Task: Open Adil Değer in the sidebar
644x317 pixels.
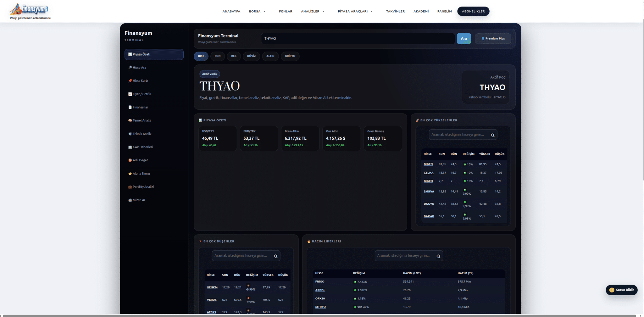Action: coord(154,160)
